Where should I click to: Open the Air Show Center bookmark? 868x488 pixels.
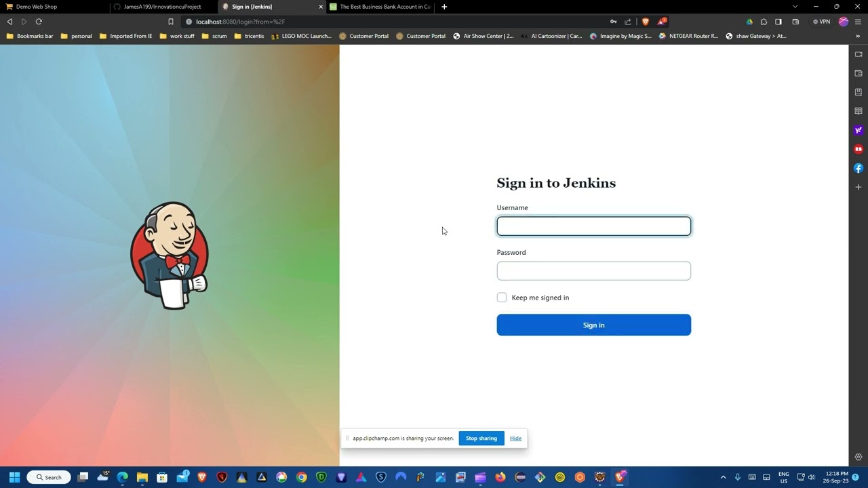tap(484, 36)
